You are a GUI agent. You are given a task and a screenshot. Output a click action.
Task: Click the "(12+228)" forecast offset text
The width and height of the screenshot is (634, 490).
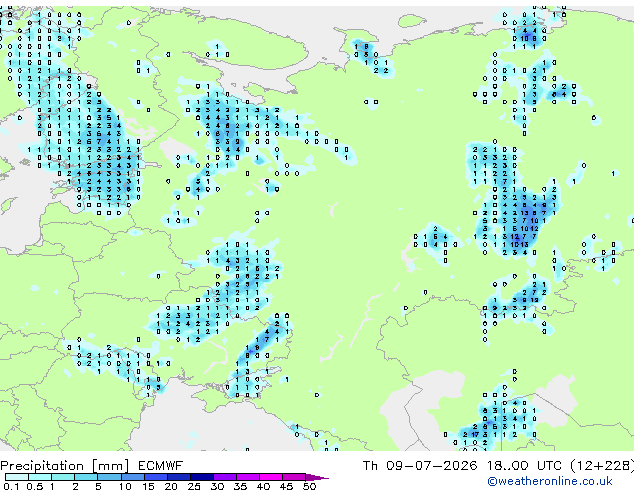click(602, 466)
